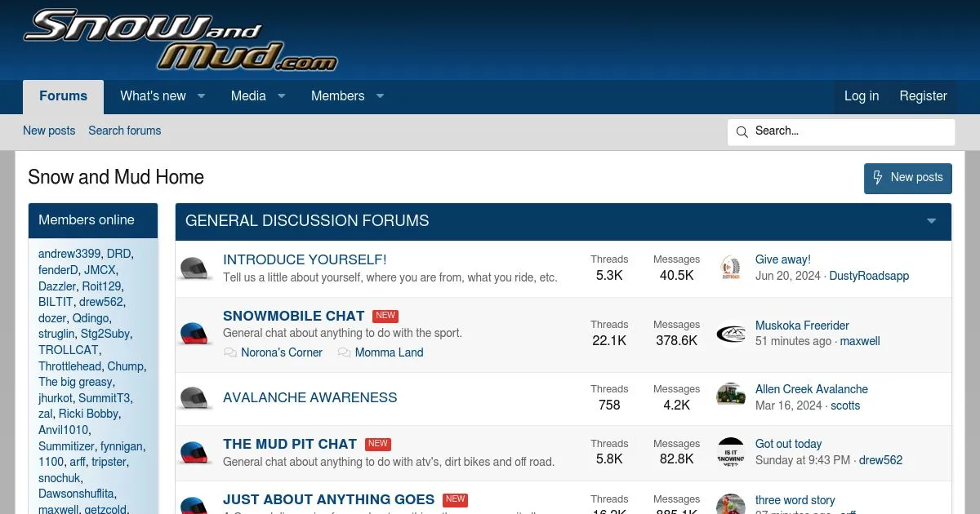Open the What's new menu item
980x514 pixels.
click(153, 96)
